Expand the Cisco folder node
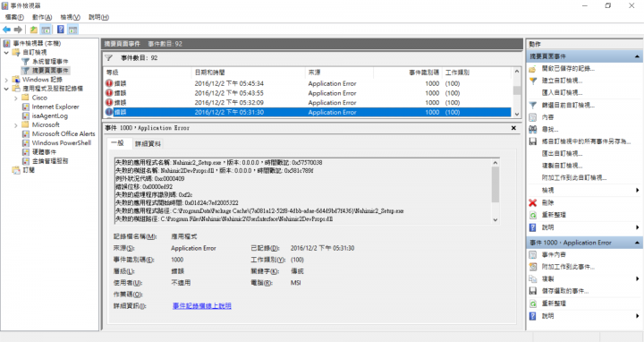644x342 pixels. click(15, 98)
